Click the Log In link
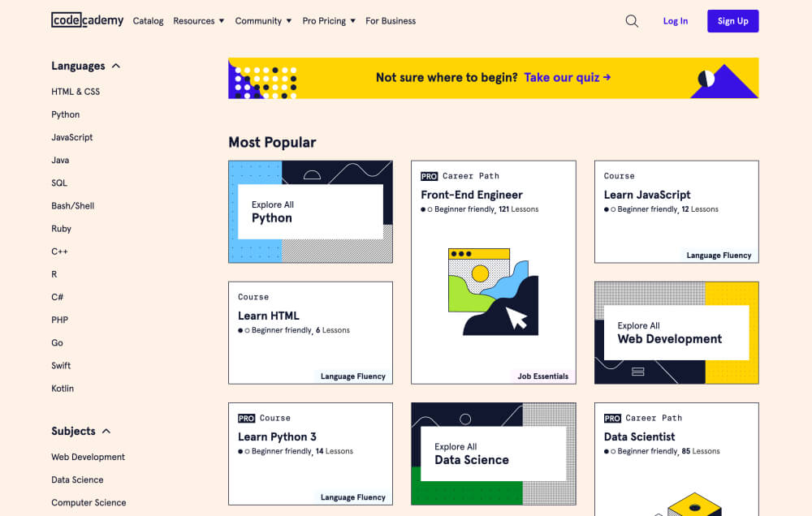 [x=676, y=21]
